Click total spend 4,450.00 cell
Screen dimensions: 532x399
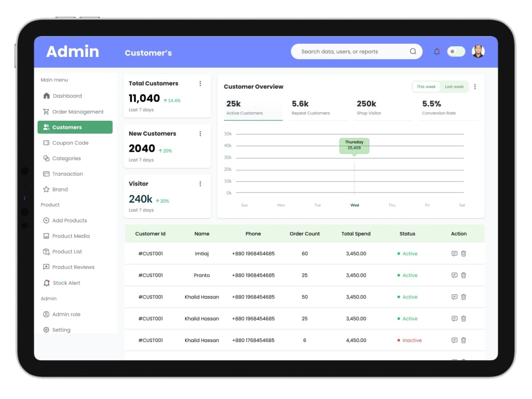[356, 340]
